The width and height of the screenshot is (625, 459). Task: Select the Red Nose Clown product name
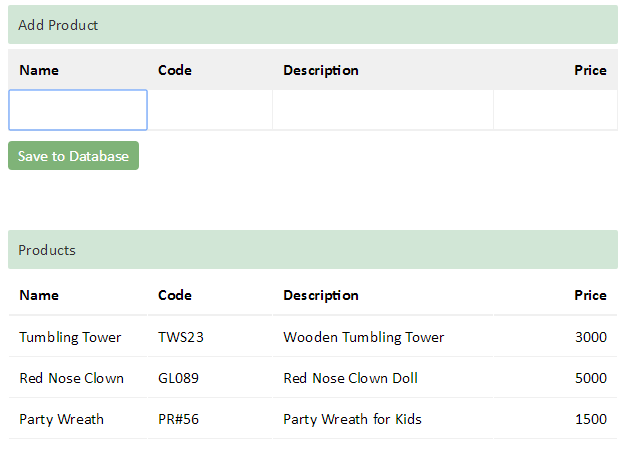coord(72,378)
